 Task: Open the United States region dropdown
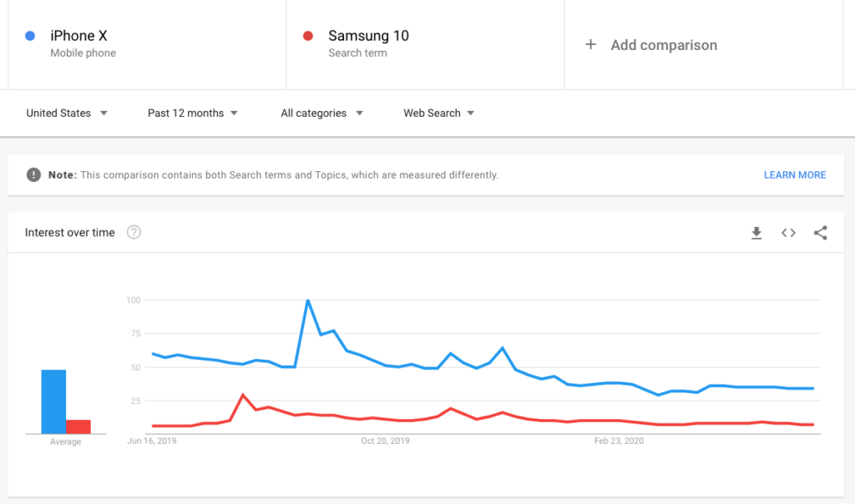pos(67,113)
